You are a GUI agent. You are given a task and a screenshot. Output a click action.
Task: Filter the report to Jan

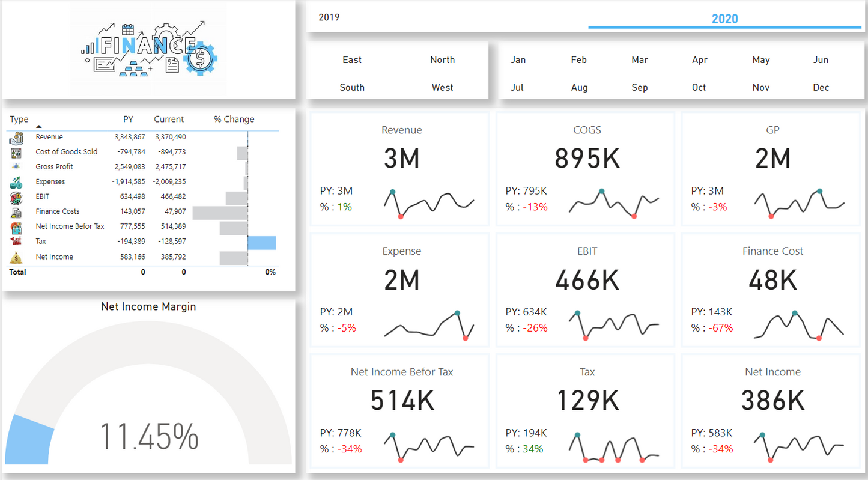tap(518, 59)
